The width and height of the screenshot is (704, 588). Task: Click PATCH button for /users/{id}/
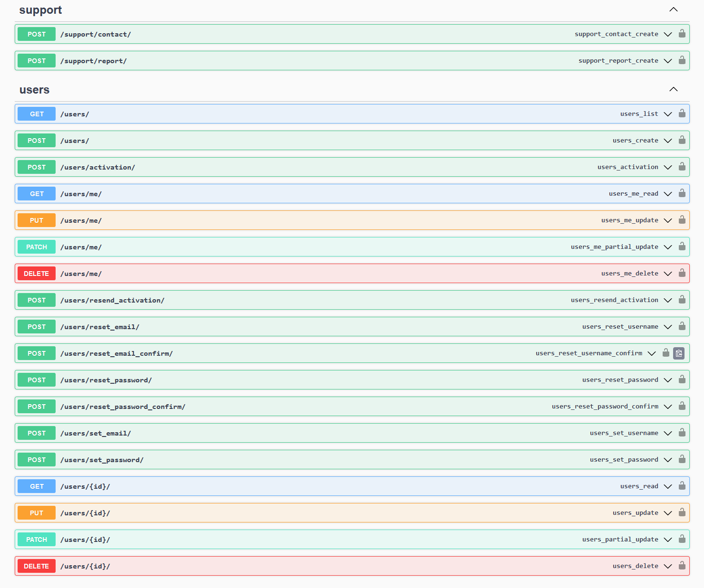(37, 540)
